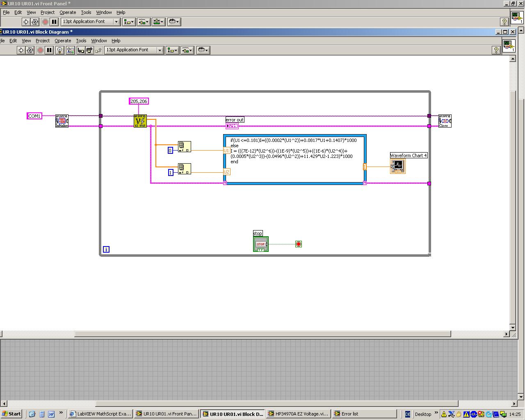Select error out indicator terminal
This screenshot has width=525, height=420.
point(232,126)
